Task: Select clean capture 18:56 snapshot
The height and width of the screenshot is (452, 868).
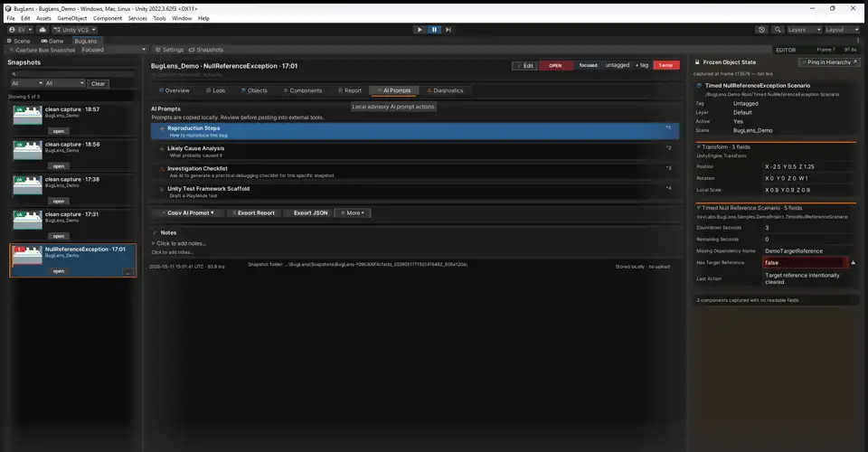Action: pos(72,154)
